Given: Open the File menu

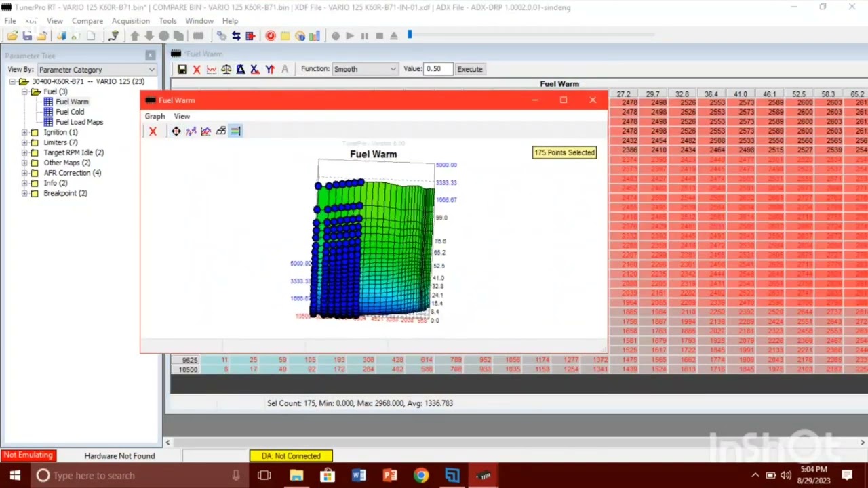Looking at the screenshot, I should coord(10,21).
